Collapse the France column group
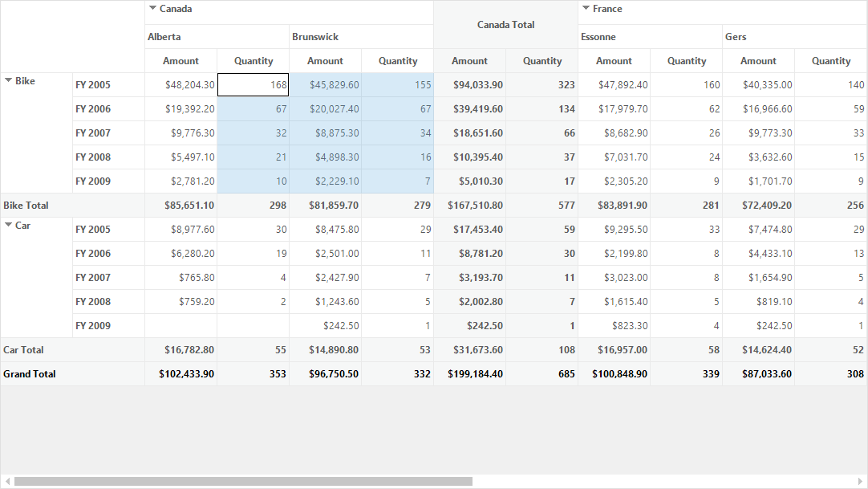This screenshot has width=868, height=489. (x=586, y=8)
